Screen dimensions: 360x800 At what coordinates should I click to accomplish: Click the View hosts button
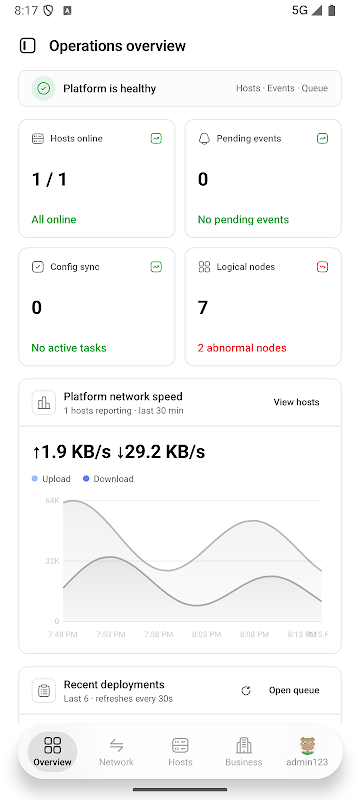296,402
